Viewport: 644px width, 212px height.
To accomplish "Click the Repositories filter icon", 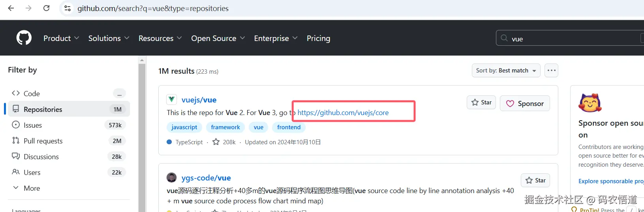I will pos(16,109).
